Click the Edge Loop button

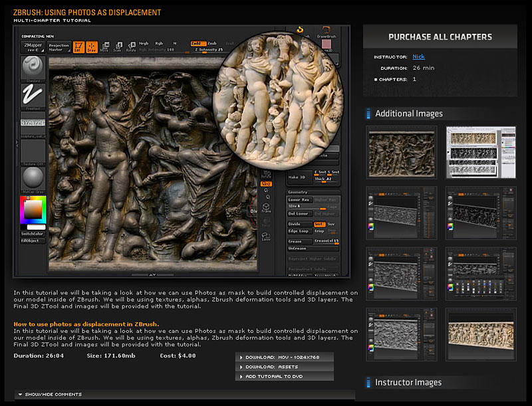(300, 231)
